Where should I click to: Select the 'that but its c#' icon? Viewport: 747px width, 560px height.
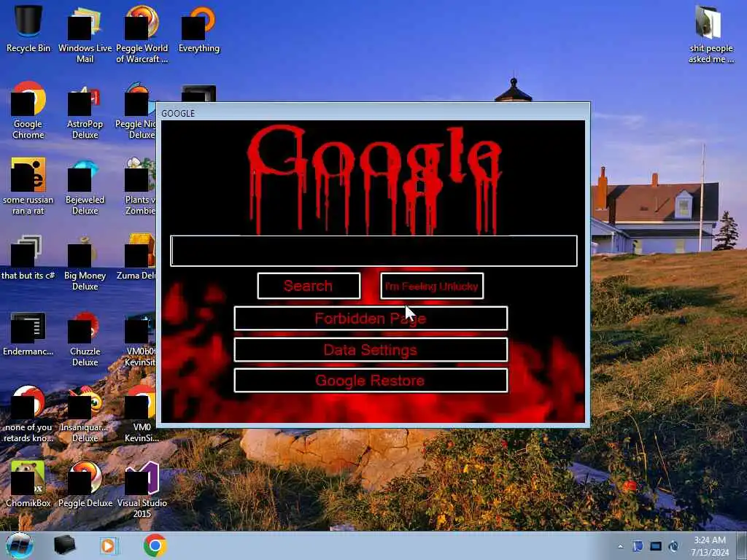pyautogui.click(x=28, y=257)
